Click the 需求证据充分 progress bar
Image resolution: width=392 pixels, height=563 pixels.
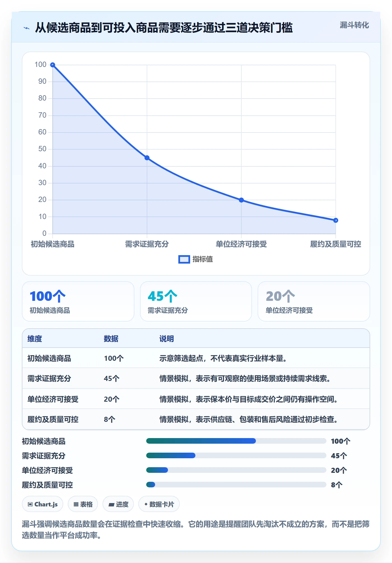[x=236, y=456]
